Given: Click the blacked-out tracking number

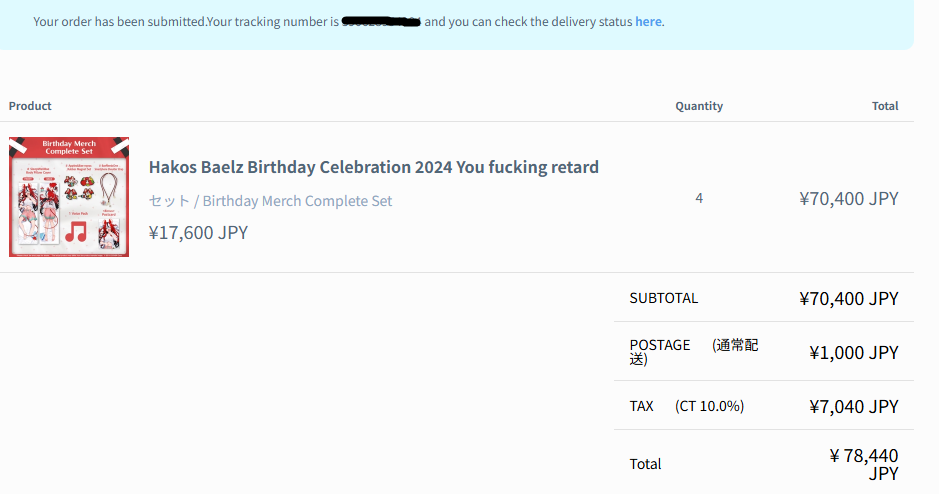Looking at the screenshot, I should [381, 21].
